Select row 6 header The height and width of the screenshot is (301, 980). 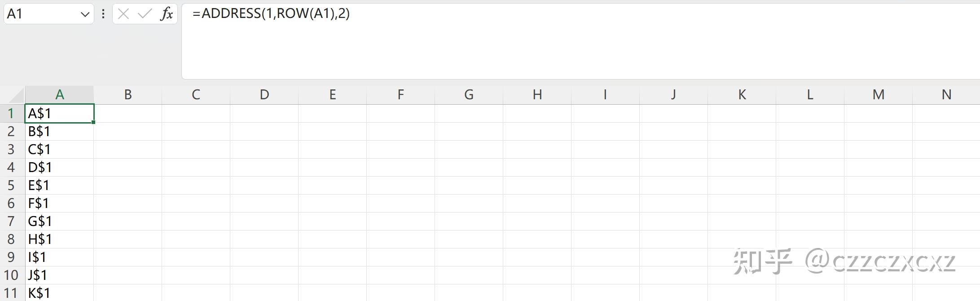[12, 203]
